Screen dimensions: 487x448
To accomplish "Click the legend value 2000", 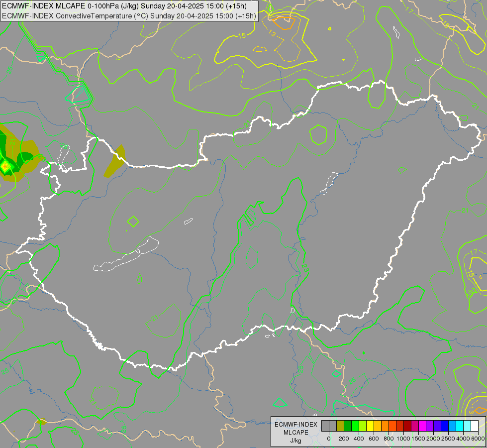I will [433, 439].
